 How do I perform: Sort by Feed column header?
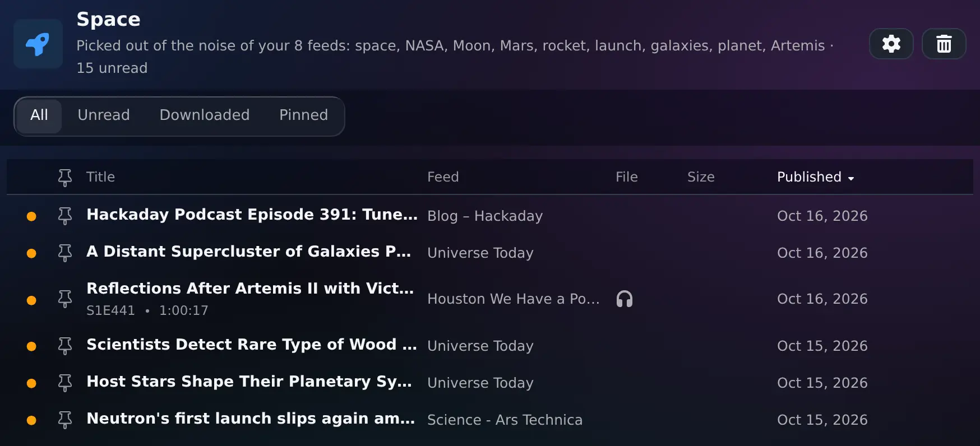coord(443,177)
